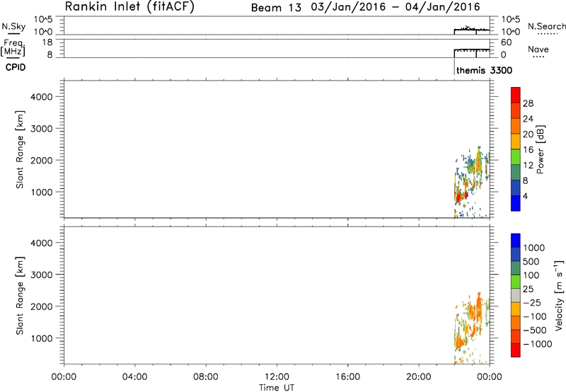
Task: Click the '3000' tick of the velocity panel
Action: coord(42,275)
